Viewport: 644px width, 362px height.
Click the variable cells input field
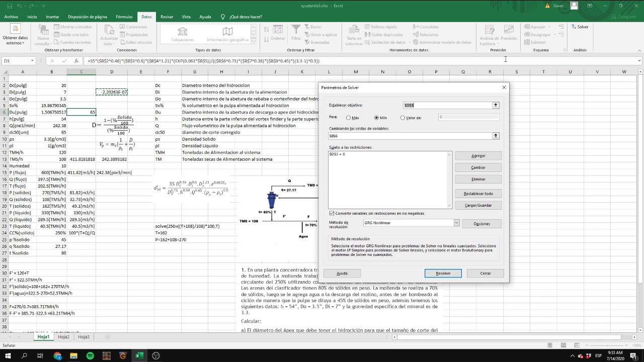[410, 136]
